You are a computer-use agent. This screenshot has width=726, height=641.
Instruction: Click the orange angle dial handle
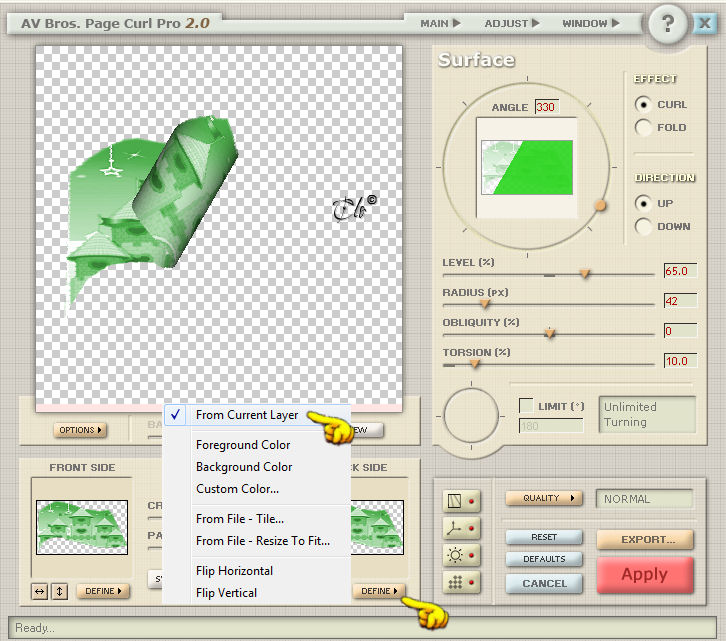[x=600, y=206]
